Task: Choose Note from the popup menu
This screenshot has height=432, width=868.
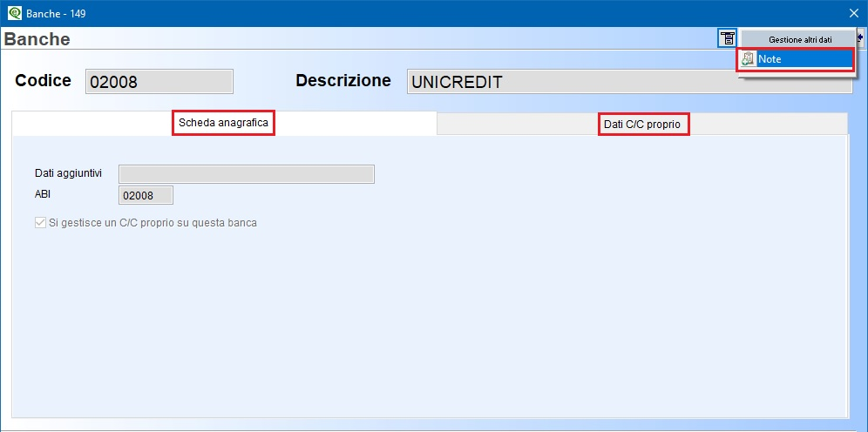Action: [x=796, y=59]
